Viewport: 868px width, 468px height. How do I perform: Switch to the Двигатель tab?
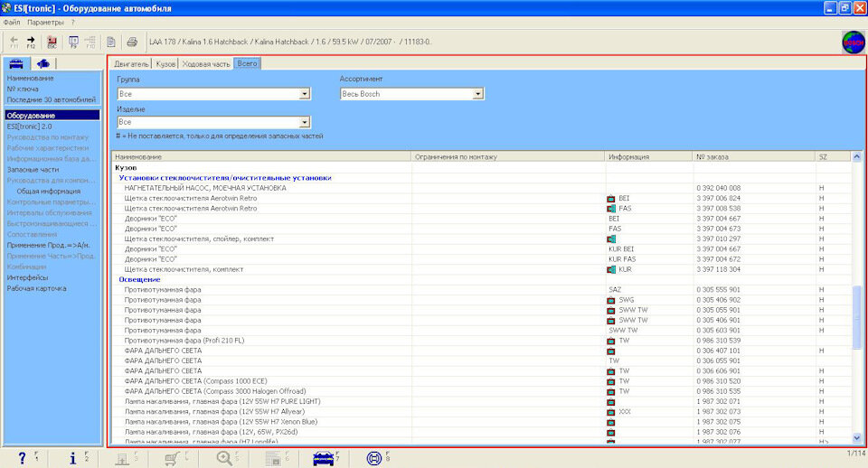point(131,64)
